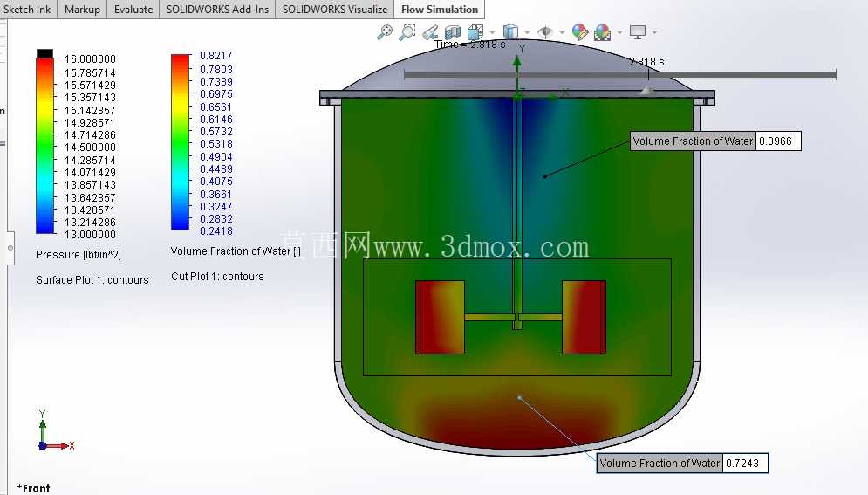The width and height of the screenshot is (868, 495).
Task: Click the 0.3966 callout value field
Action: [x=778, y=141]
